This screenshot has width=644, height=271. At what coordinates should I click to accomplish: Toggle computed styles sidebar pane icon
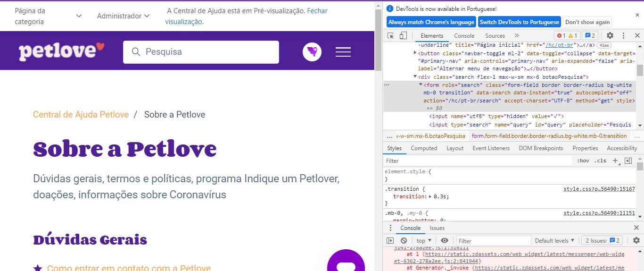tap(628, 161)
